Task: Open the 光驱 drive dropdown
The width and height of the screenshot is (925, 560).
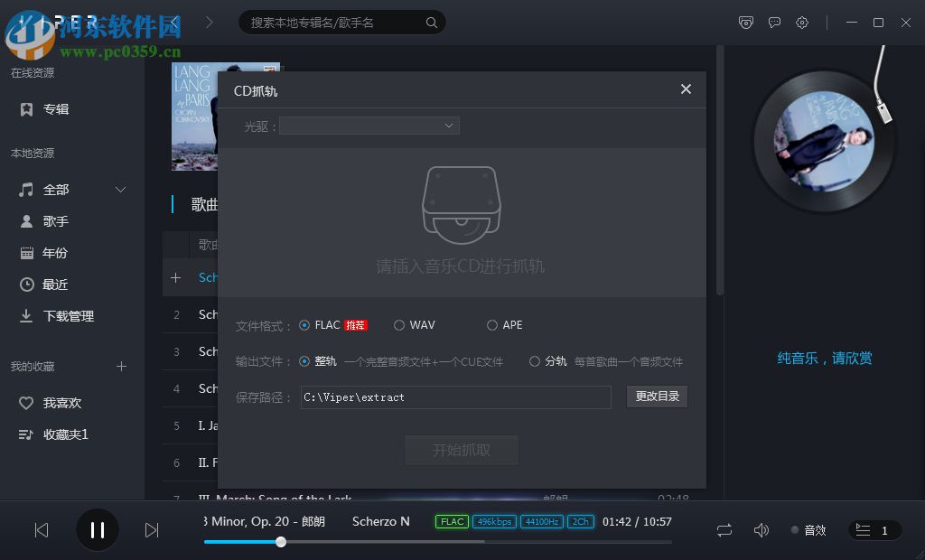Action: pos(369,126)
